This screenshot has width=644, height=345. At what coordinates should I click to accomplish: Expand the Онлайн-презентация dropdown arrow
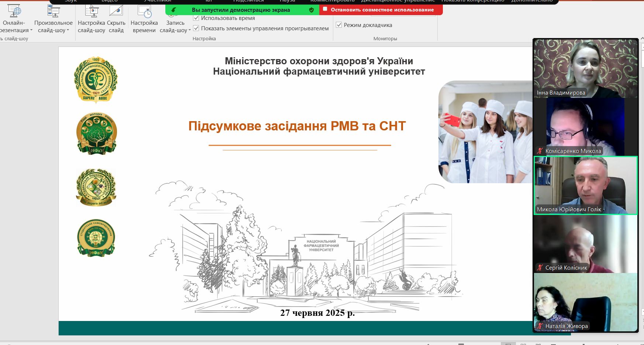coord(31,30)
